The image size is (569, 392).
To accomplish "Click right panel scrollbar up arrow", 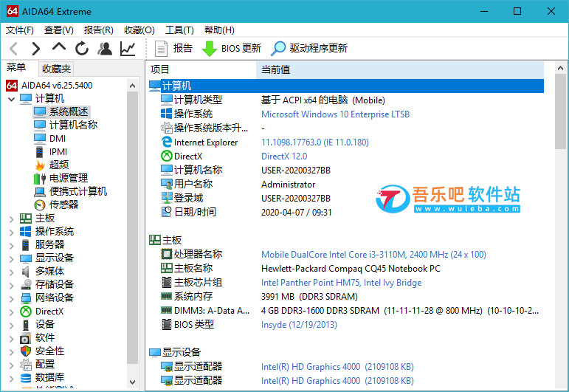I will tap(560, 68).
